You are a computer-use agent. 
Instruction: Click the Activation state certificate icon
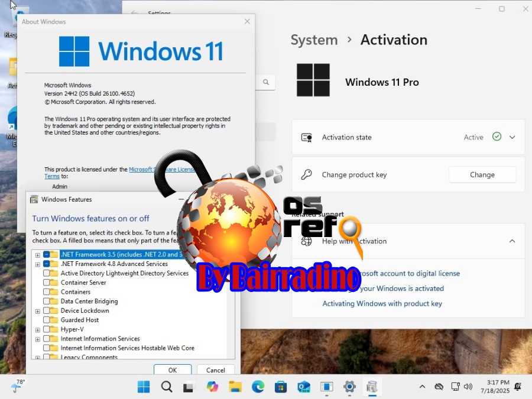[307, 137]
